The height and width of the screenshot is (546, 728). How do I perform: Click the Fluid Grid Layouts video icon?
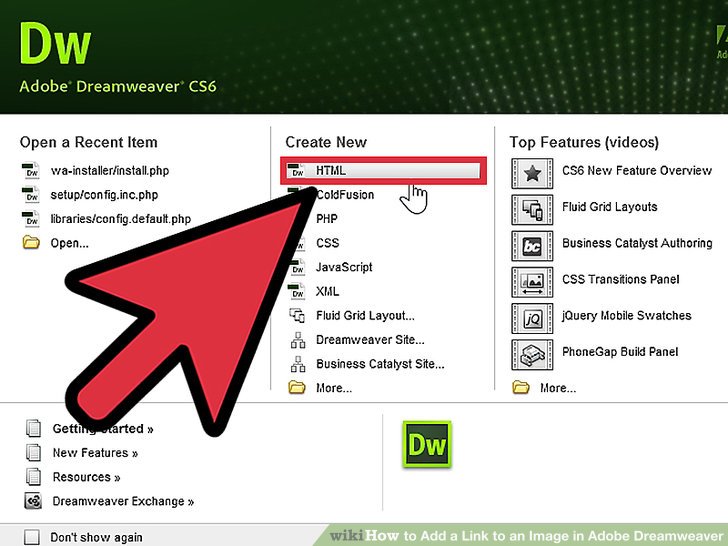pos(532,208)
